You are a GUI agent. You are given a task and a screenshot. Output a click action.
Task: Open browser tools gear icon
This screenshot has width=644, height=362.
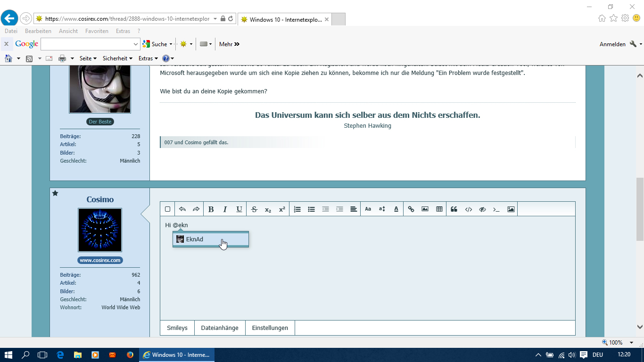(625, 18)
